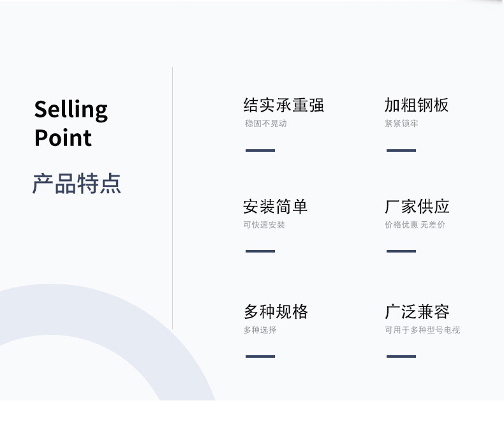
Task: Click the blue bar under 结实承重强
Action: click(x=260, y=151)
